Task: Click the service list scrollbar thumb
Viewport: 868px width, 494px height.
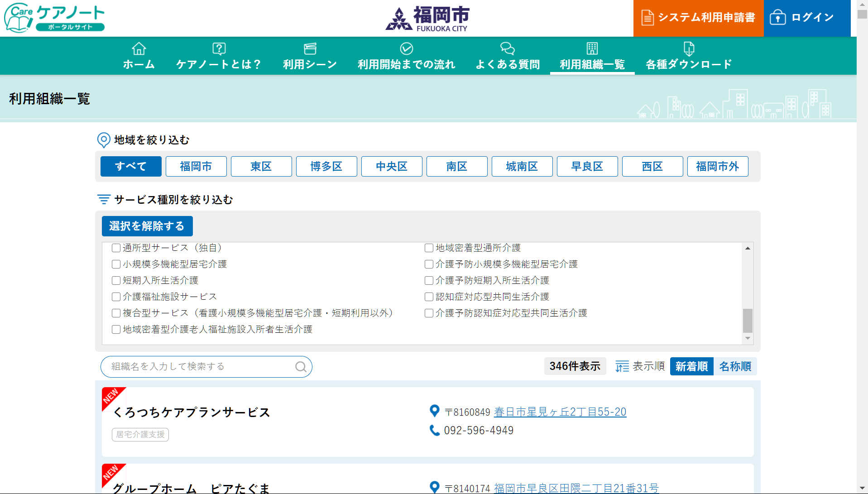Action: (x=748, y=321)
